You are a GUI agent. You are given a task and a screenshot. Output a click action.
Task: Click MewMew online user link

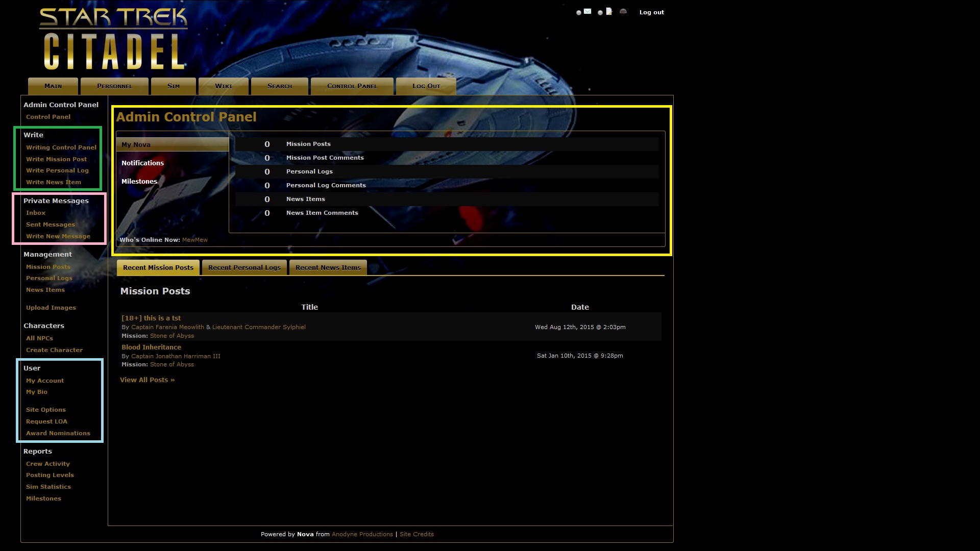pos(194,240)
